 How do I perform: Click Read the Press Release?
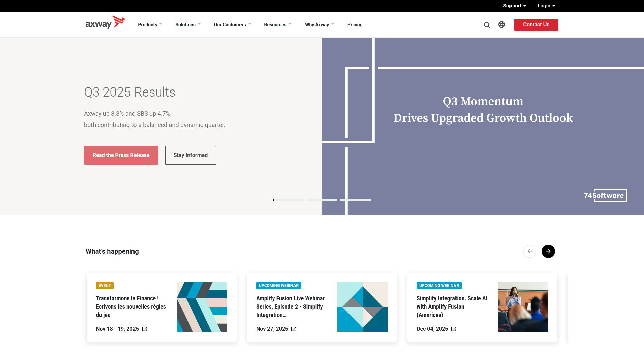pyautogui.click(x=121, y=155)
